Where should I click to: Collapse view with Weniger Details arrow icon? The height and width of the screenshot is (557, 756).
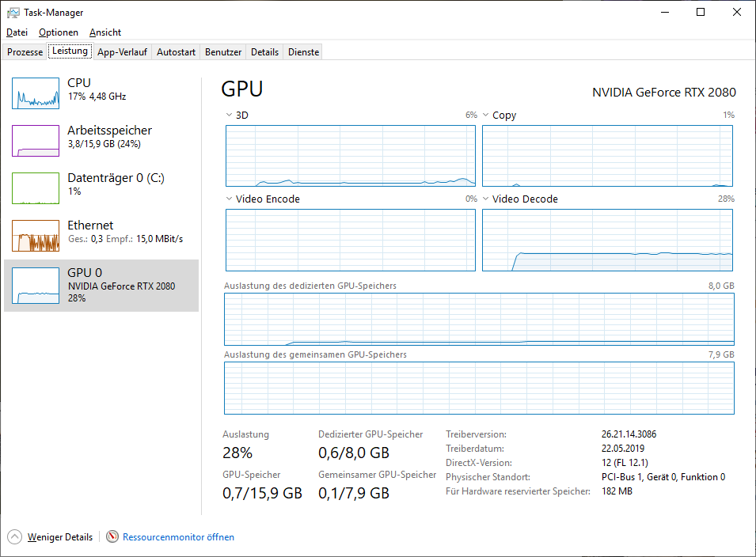pos(15,537)
